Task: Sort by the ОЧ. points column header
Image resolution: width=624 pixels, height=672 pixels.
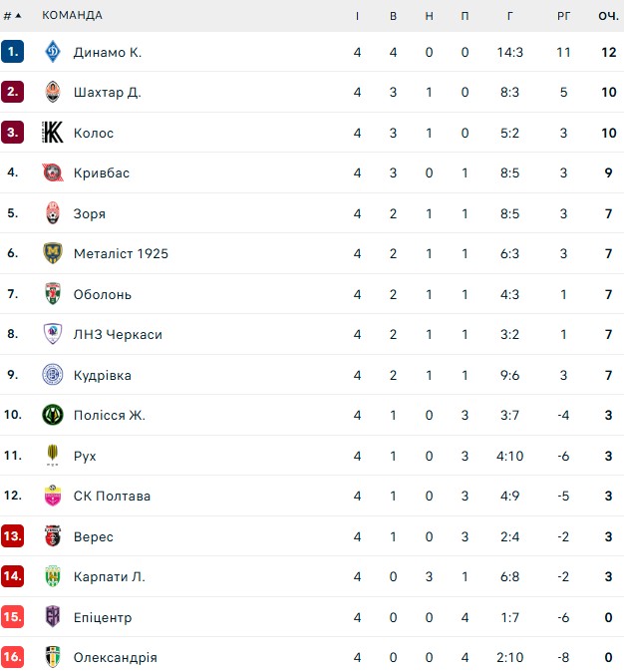Action: 608,15
